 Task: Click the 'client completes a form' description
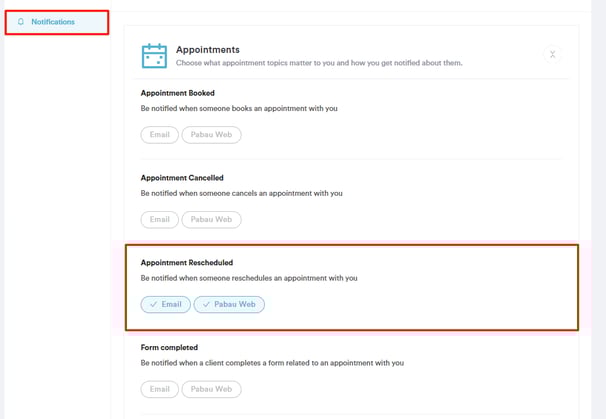point(272,363)
